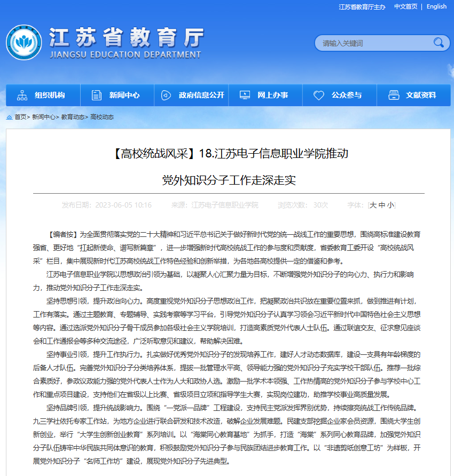Screen dimensions: 454x476
Task: Open the 公众参与 menu
Action: [x=340, y=96]
